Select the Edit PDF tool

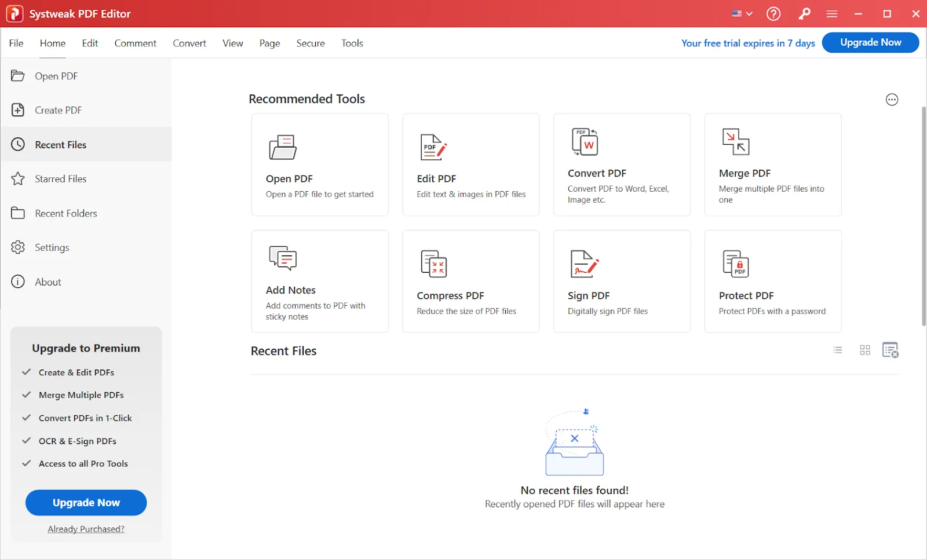coord(470,164)
